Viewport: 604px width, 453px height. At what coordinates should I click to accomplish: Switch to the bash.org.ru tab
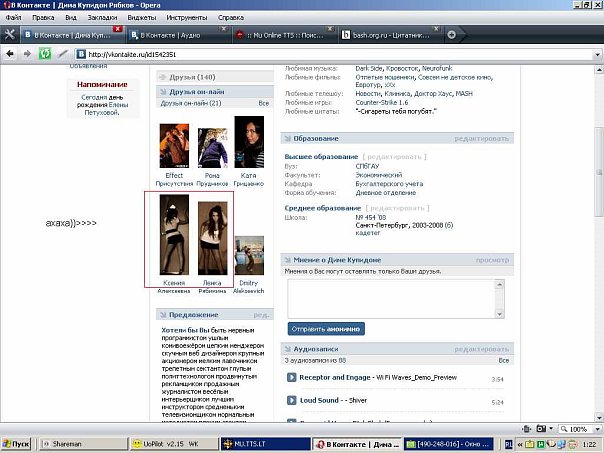click(390, 35)
